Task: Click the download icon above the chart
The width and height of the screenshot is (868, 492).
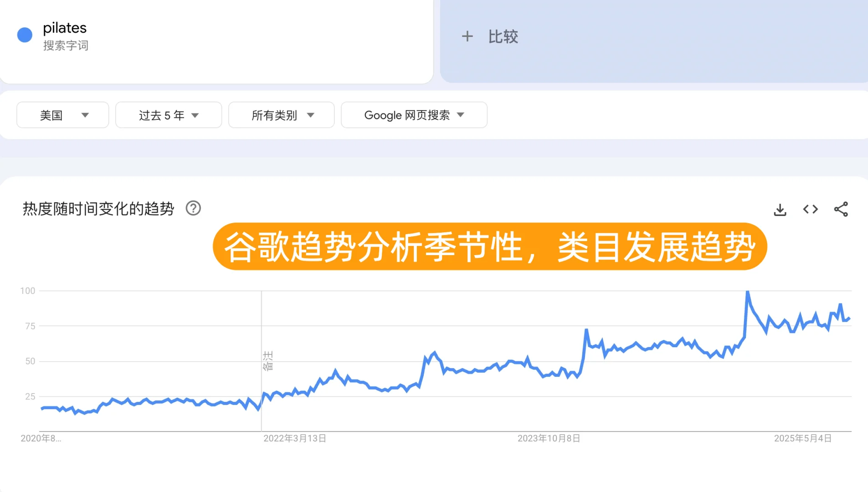Action: point(780,209)
